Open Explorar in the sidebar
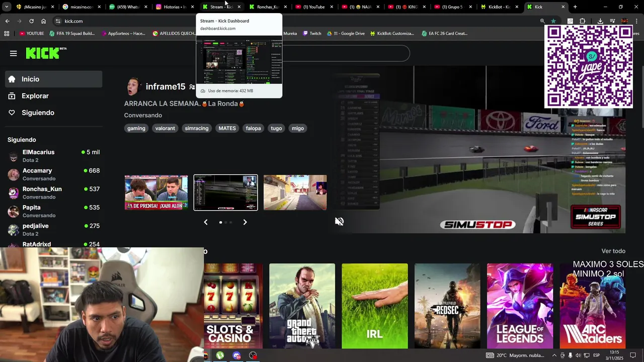644x362 pixels. point(54,96)
